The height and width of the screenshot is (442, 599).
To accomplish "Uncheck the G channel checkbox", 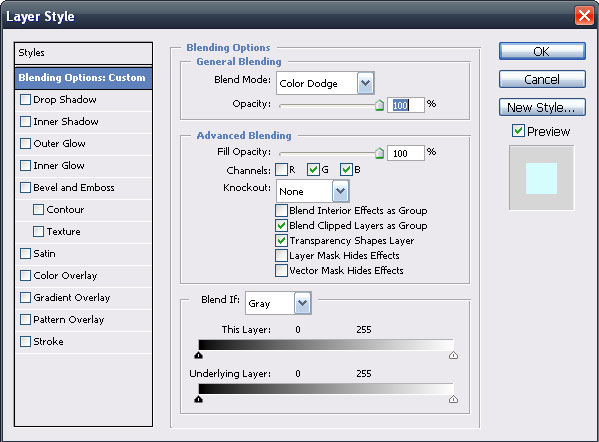I will pyautogui.click(x=313, y=169).
